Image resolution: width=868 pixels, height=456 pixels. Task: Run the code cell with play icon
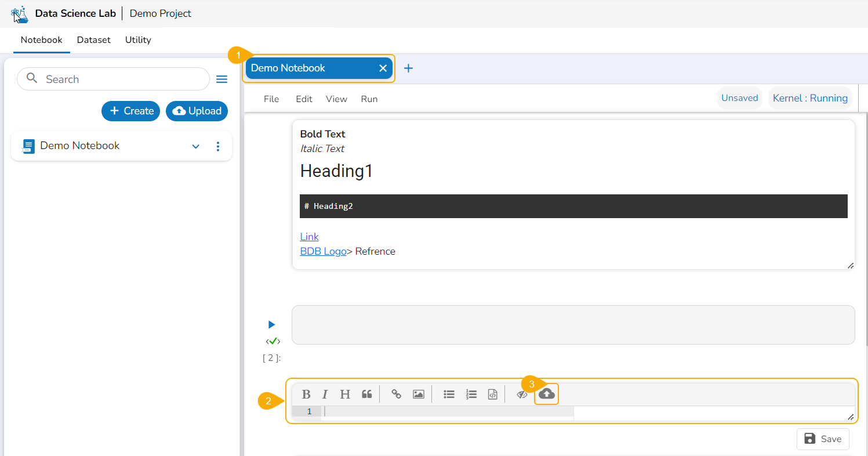click(x=271, y=324)
